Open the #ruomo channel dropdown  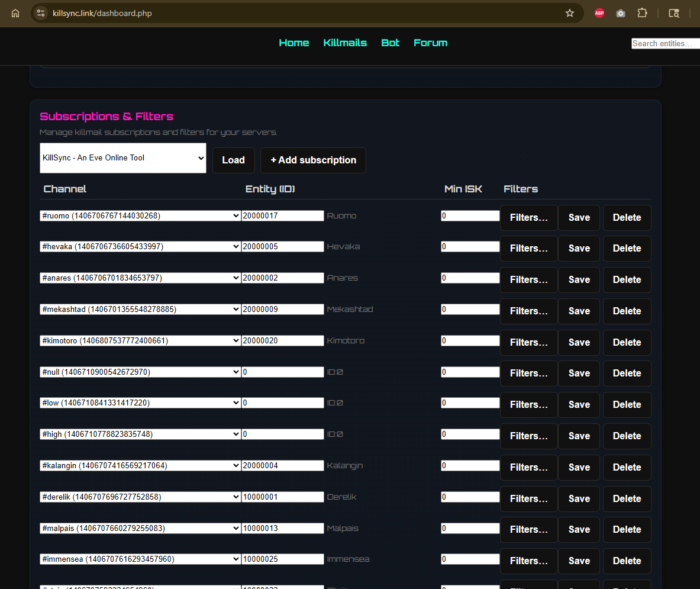pos(140,216)
